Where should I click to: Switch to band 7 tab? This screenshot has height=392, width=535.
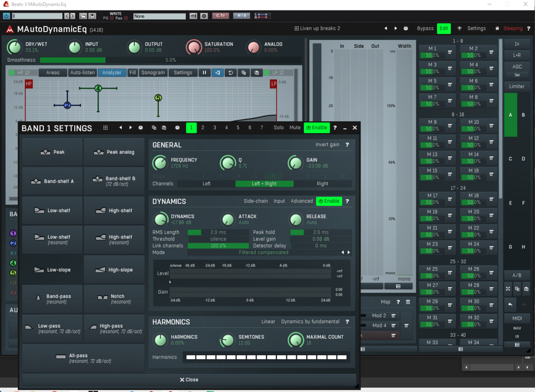point(262,128)
